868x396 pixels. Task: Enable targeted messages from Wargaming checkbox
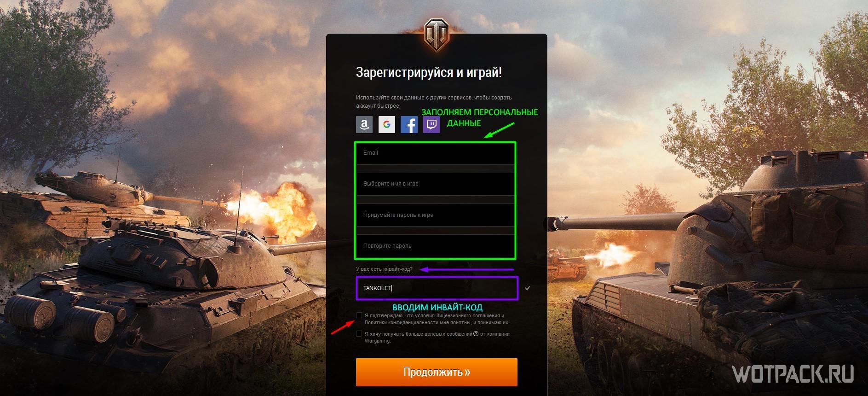(x=359, y=334)
